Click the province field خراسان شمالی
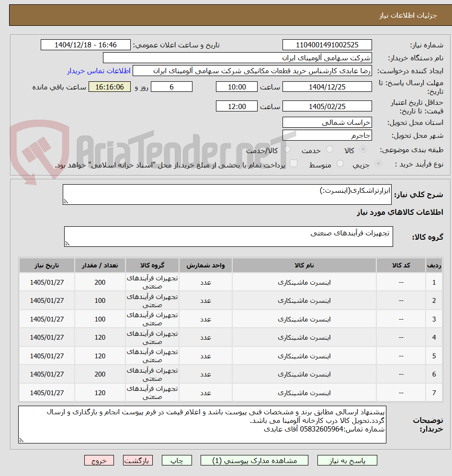452x476 pixels. point(327,122)
